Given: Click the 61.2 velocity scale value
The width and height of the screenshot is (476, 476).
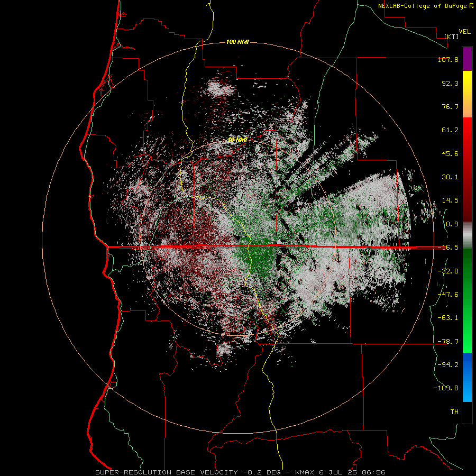Looking at the screenshot, I should (450, 130).
